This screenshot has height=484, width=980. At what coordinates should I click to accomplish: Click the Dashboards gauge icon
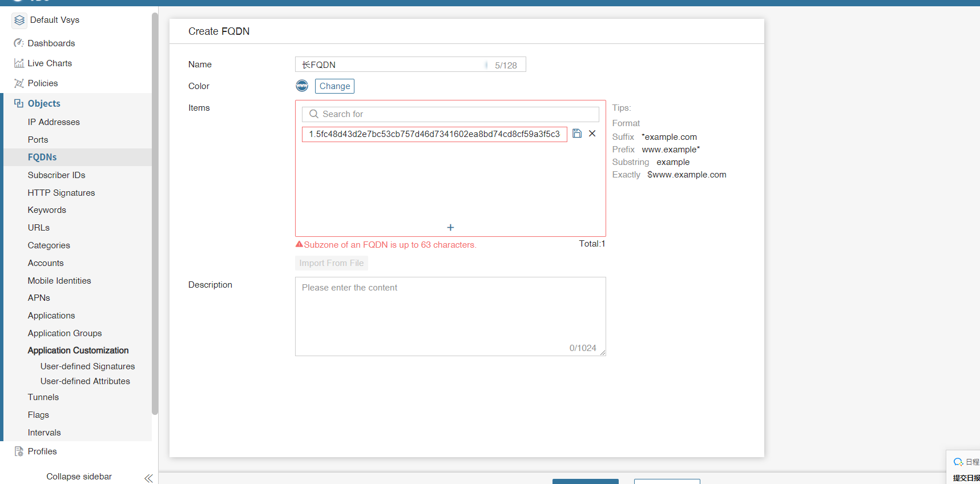(x=19, y=43)
